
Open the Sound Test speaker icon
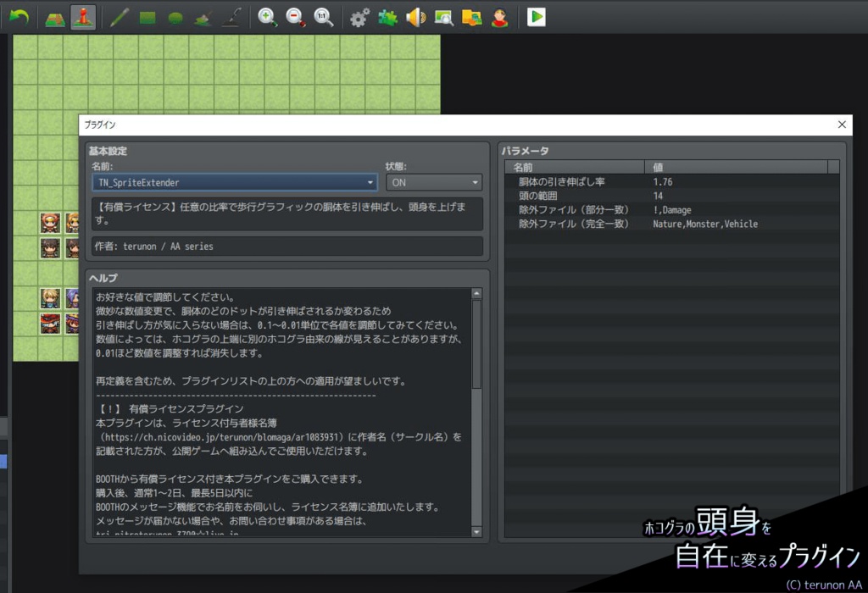tap(415, 15)
